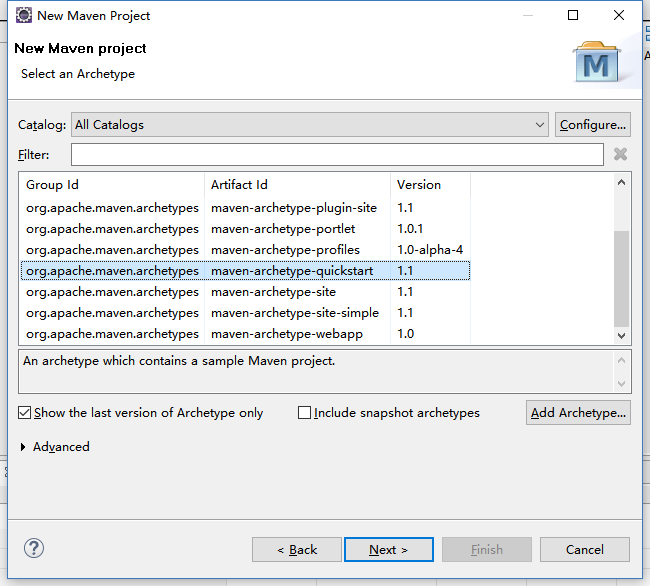
Task: Clear the filter with the X icon
Action: point(620,154)
